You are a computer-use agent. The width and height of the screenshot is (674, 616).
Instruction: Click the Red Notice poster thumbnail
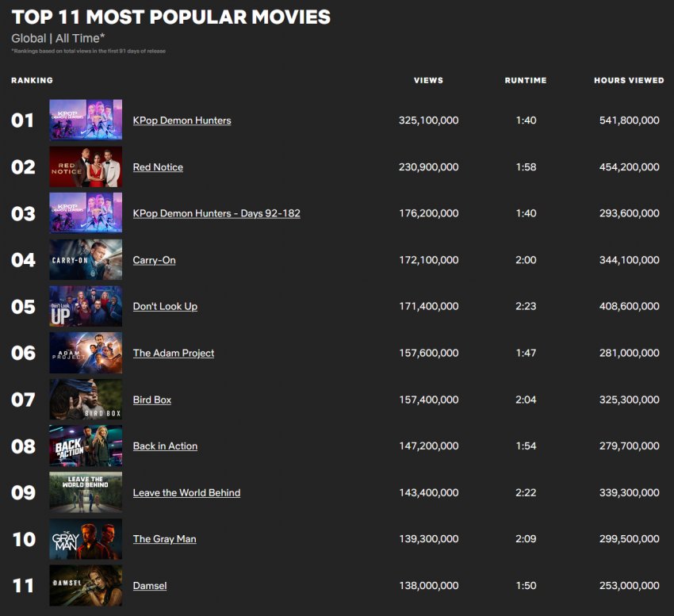tap(86, 167)
